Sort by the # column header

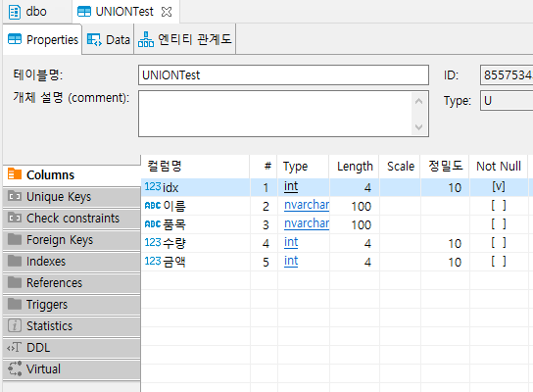click(x=264, y=167)
